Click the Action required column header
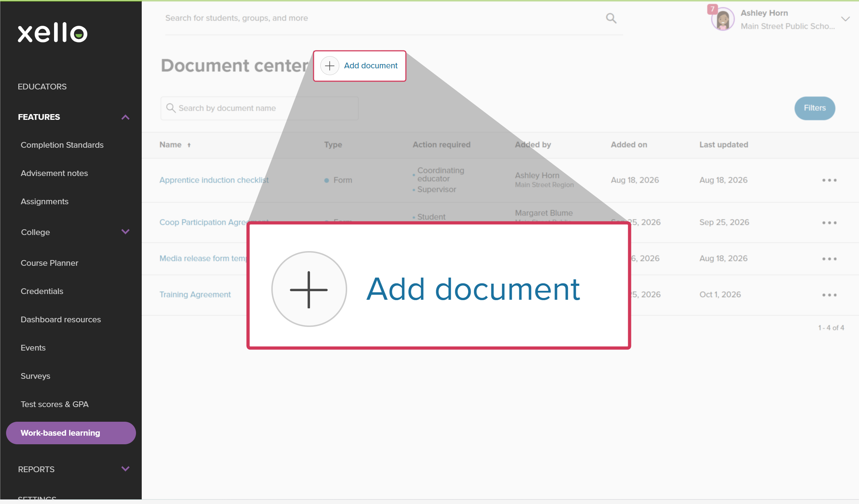 [x=441, y=145]
